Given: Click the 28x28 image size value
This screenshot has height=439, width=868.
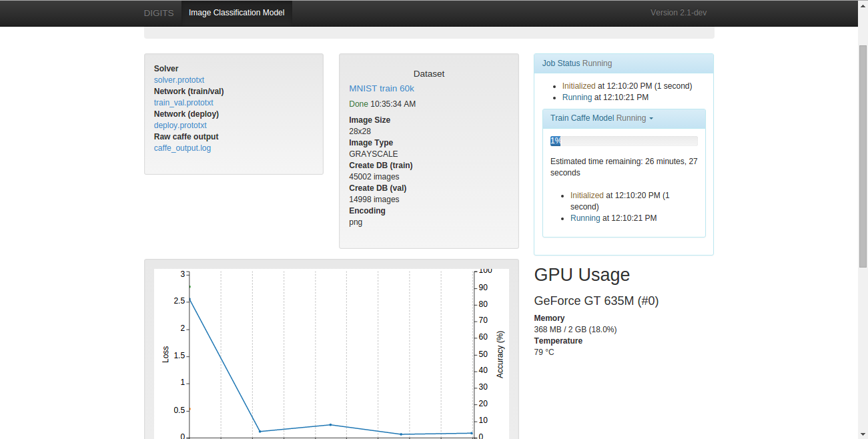Looking at the screenshot, I should pos(360,131).
